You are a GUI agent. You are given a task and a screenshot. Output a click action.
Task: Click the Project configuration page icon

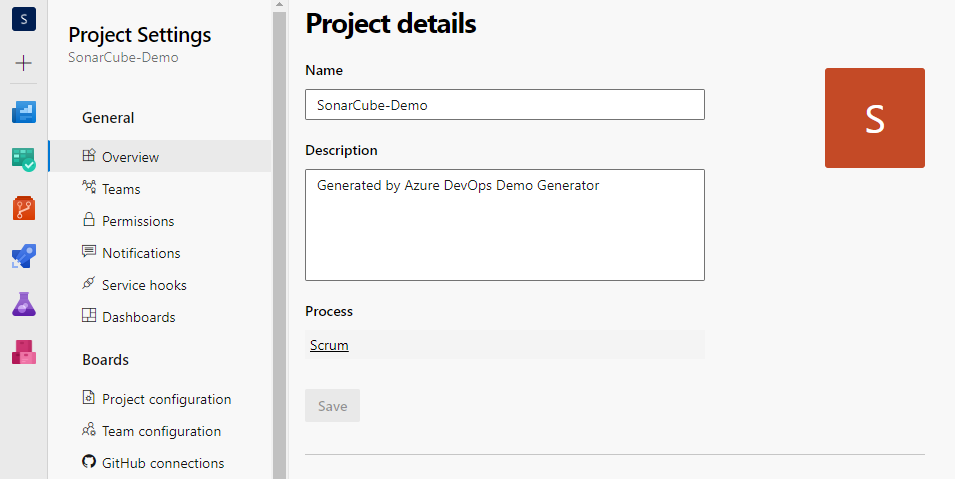click(89, 397)
